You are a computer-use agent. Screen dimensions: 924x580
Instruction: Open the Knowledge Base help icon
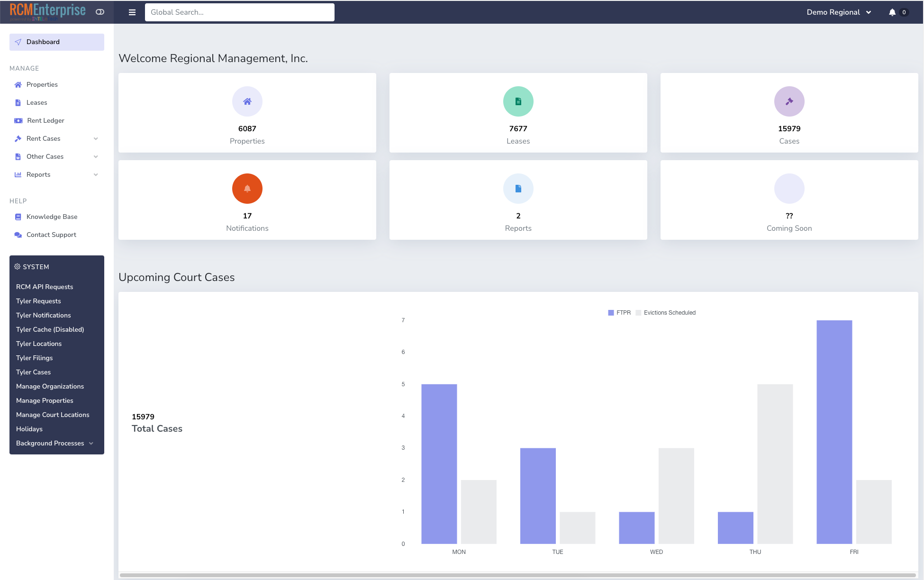pyautogui.click(x=18, y=217)
